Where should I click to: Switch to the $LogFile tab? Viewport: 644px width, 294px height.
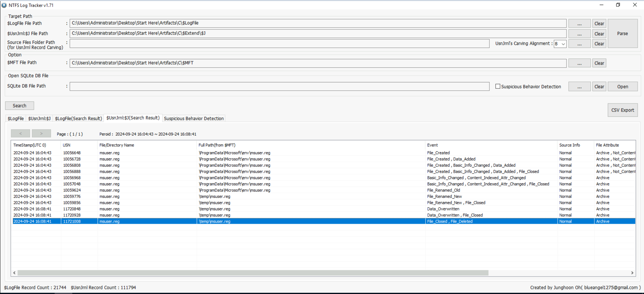(16, 119)
